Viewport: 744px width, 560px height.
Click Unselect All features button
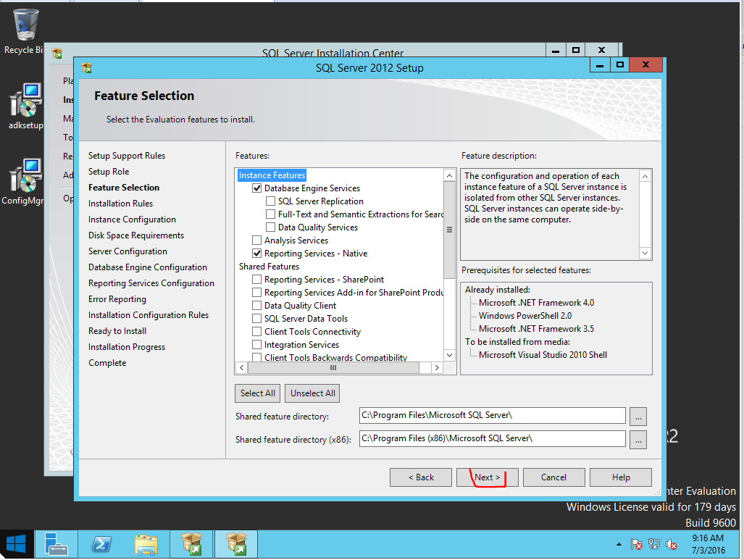click(x=313, y=393)
